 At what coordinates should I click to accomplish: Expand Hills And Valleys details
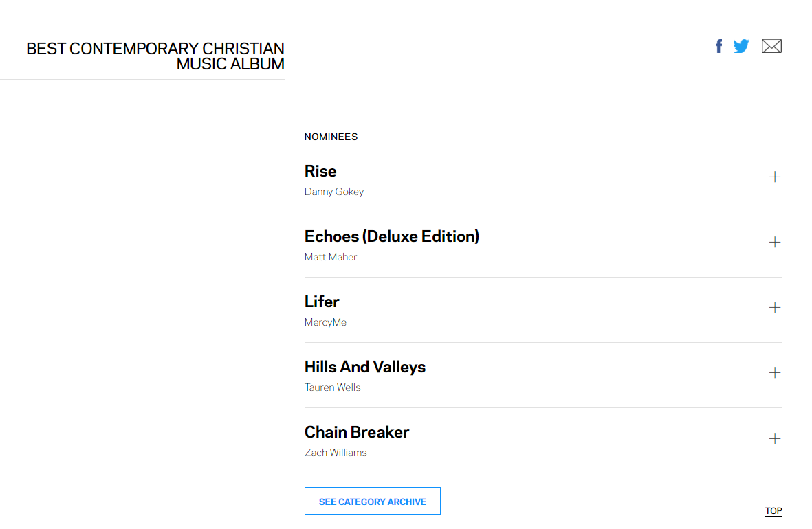[775, 373]
